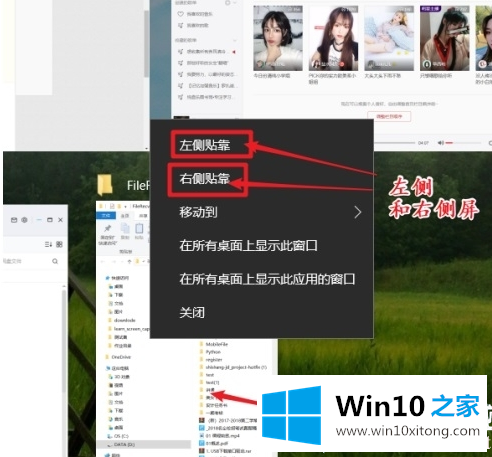The height and width of the screenshot is (457, 492).
Task: Go up one level with Explorer's up arrow
Action: click(129, 261)
